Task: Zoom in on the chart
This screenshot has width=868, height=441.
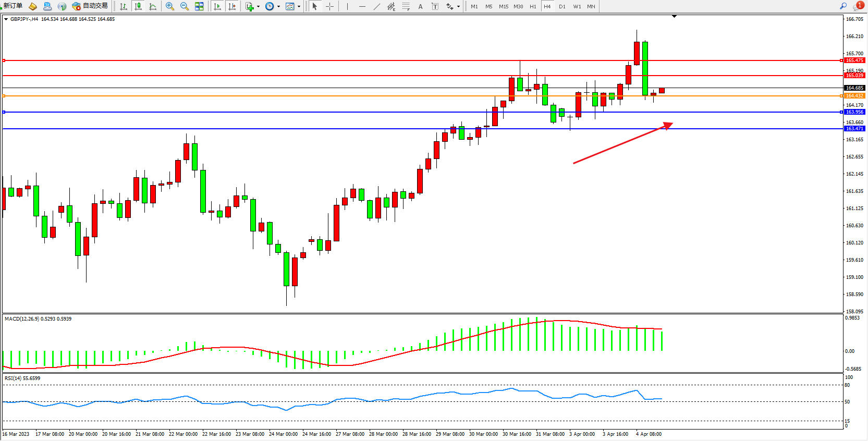Action: 169,6
